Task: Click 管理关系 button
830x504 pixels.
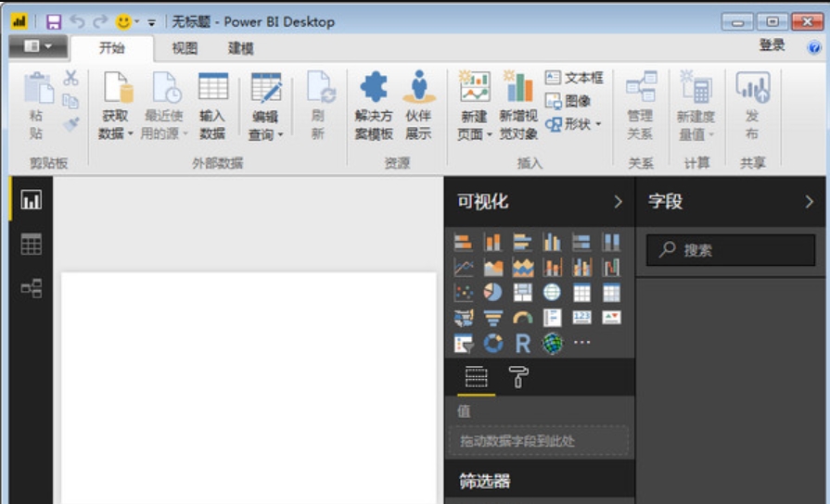Action: (x=641, y=106)
